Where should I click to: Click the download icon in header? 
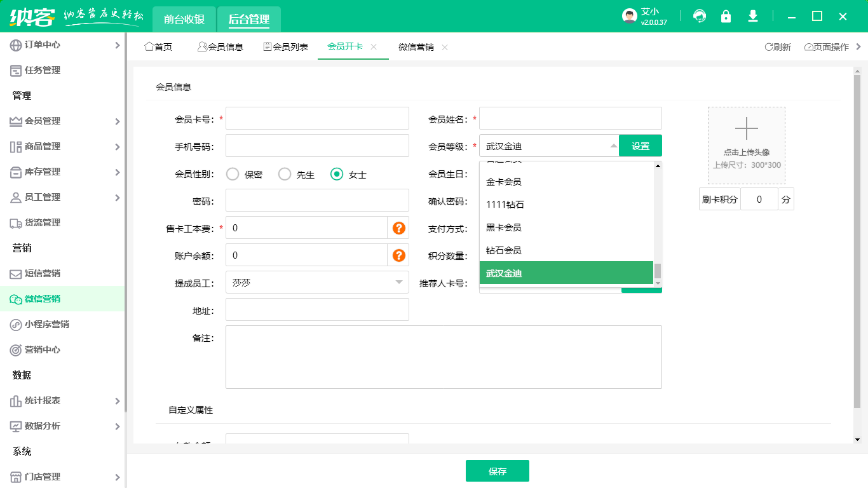coord(753,16)
